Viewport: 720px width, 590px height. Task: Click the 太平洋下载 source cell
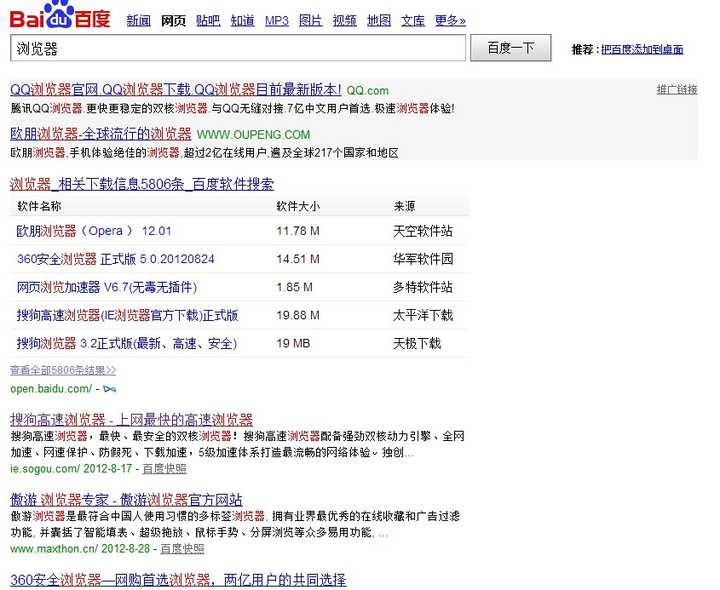pyautogui.click(x=423, y=315)
